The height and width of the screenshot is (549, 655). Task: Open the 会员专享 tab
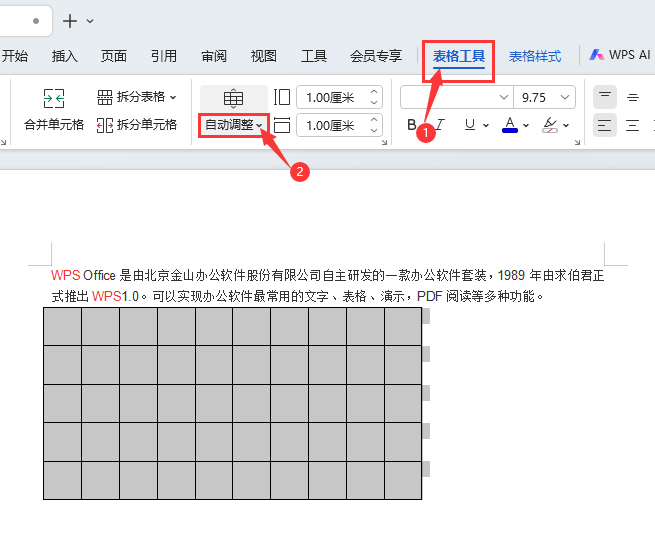(x=376, y=56)
